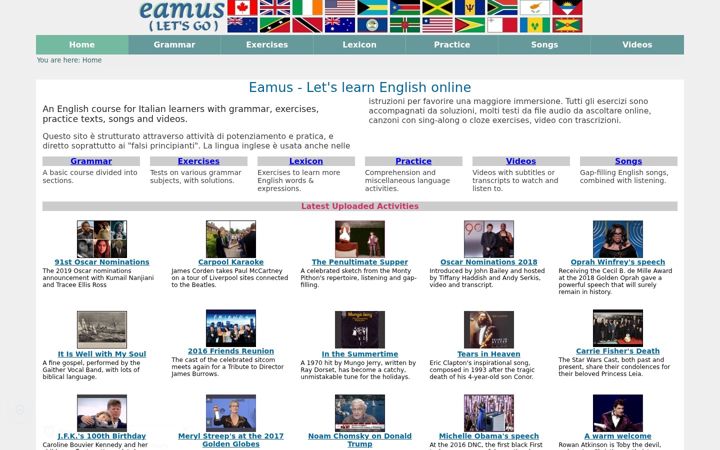Click the Dominica flag
The image size is (720, 450).
(405, 25)
